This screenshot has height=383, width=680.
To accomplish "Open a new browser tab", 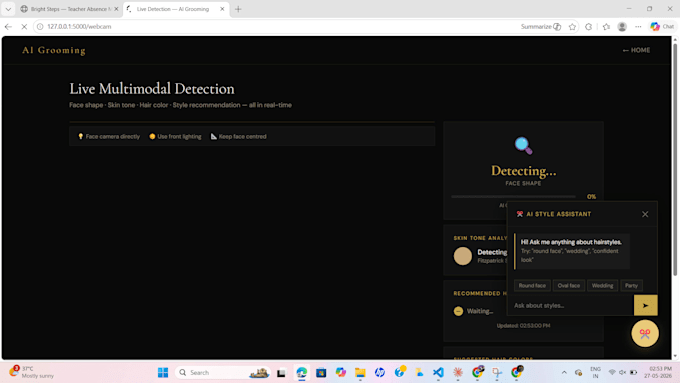I will click(238, 9).
